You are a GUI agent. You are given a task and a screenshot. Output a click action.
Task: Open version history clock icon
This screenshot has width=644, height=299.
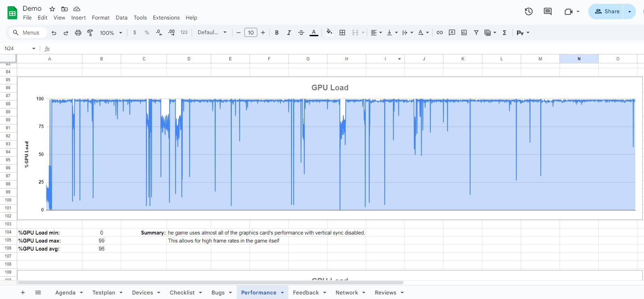point(528,11)
